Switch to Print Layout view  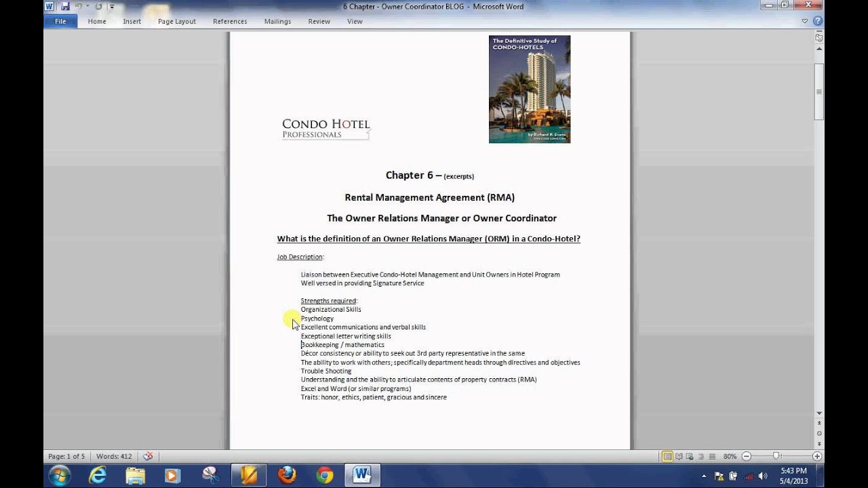pos(667,456)
